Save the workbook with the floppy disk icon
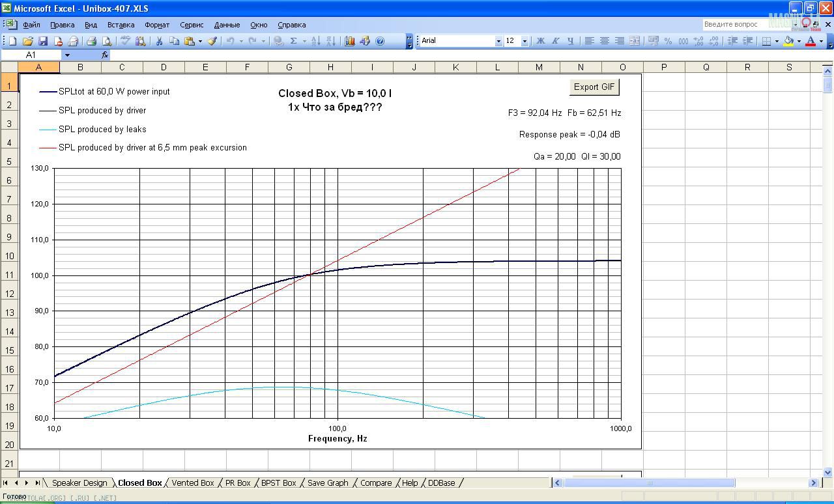The image size is (834, 504). click(42, 41)
